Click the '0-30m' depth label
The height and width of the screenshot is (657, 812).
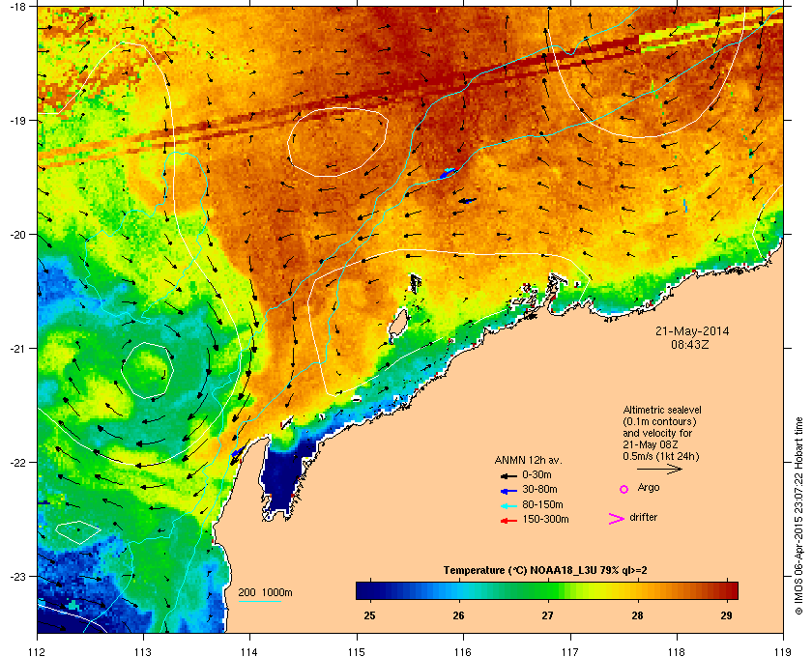coord(537,474)
